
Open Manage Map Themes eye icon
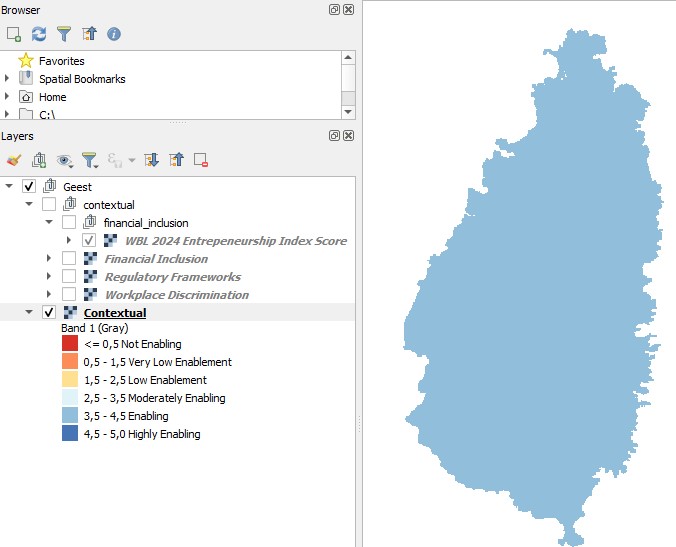pos(64,161)
